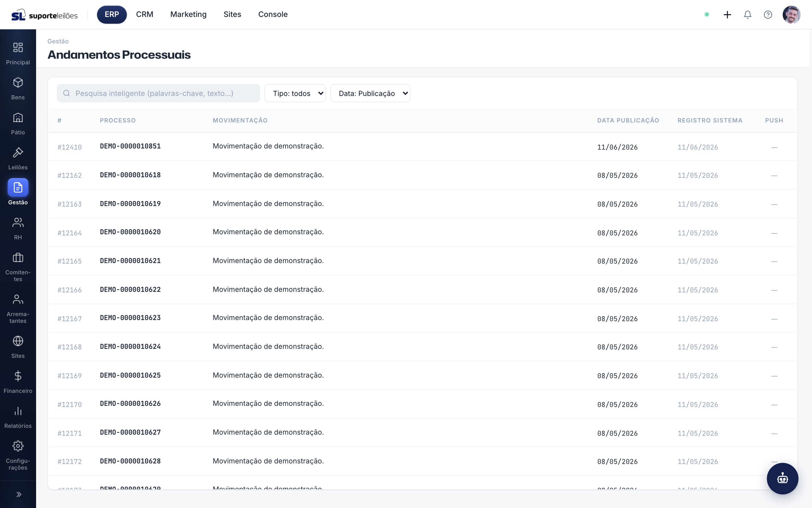Open the Tipo: todos dropdown
This screenshot has width=812, height=508.
295,93
